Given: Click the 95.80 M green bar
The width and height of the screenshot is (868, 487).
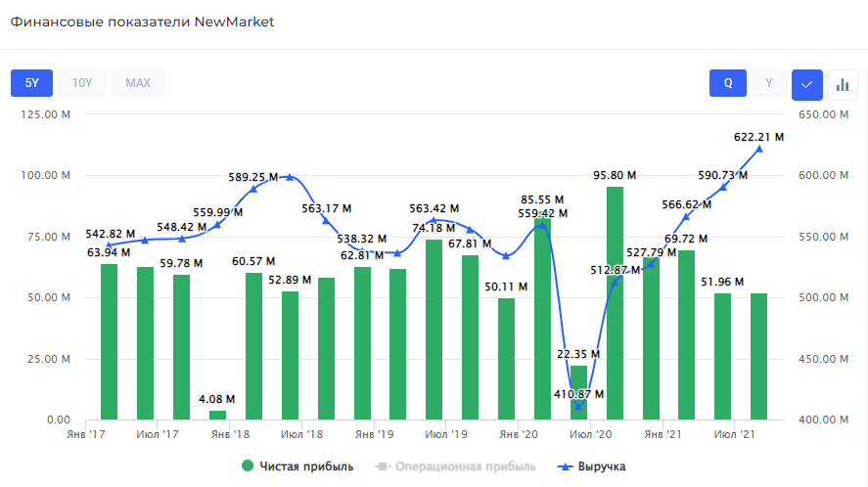Looking at the screenshot, I should pyautogui.click(x=616, y=303).
